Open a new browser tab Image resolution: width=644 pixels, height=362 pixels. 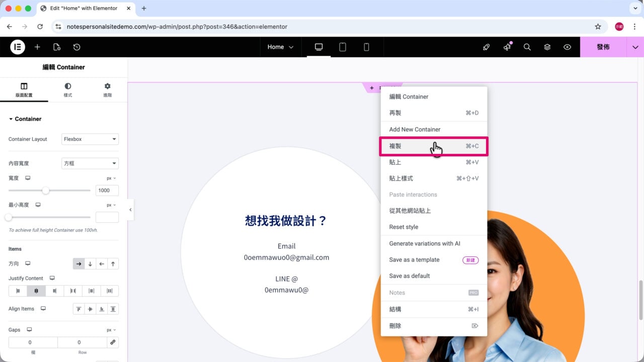[x=144, y=9]
